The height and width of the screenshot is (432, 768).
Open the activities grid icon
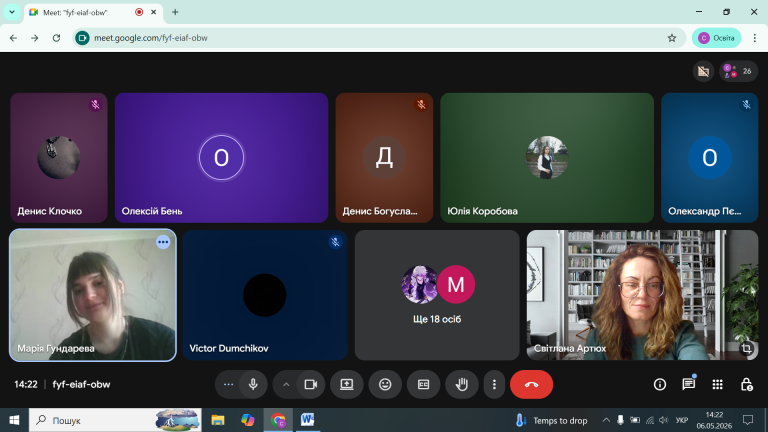tap(718, 384)
